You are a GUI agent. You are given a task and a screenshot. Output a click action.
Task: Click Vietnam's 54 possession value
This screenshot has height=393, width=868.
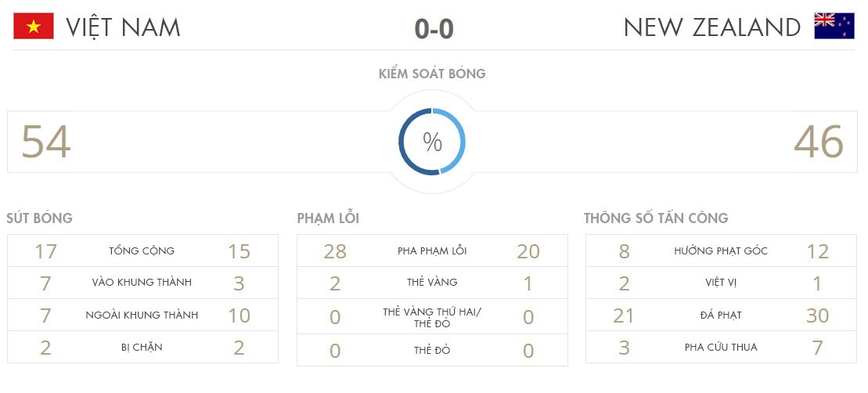click(46, 142)
